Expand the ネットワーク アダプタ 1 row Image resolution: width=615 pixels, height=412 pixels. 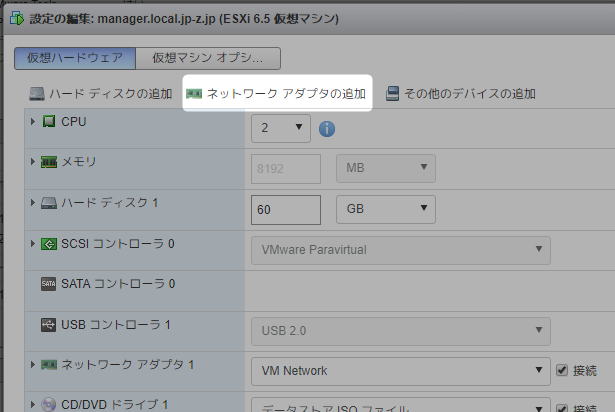pyautogui.click(x=33, y=365)
